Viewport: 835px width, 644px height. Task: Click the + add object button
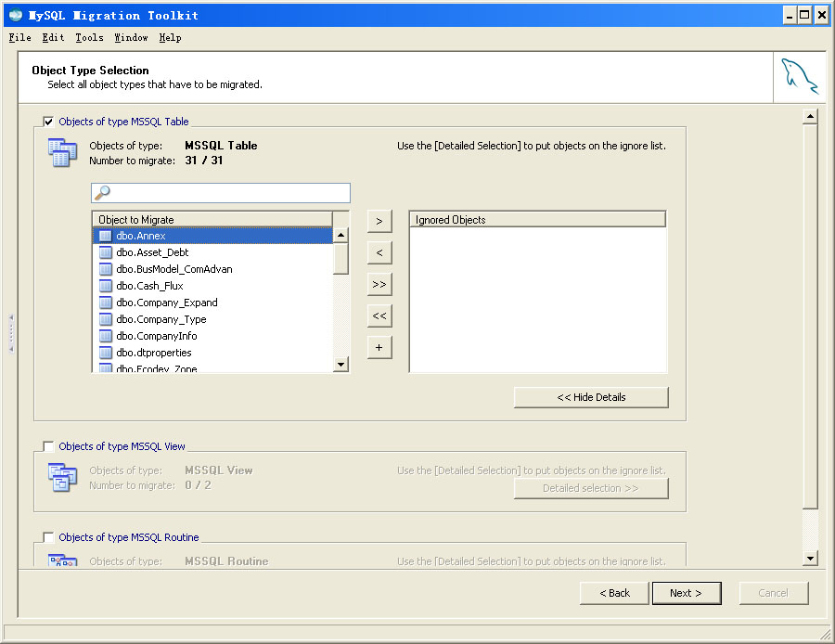click(x=379, y=347)
